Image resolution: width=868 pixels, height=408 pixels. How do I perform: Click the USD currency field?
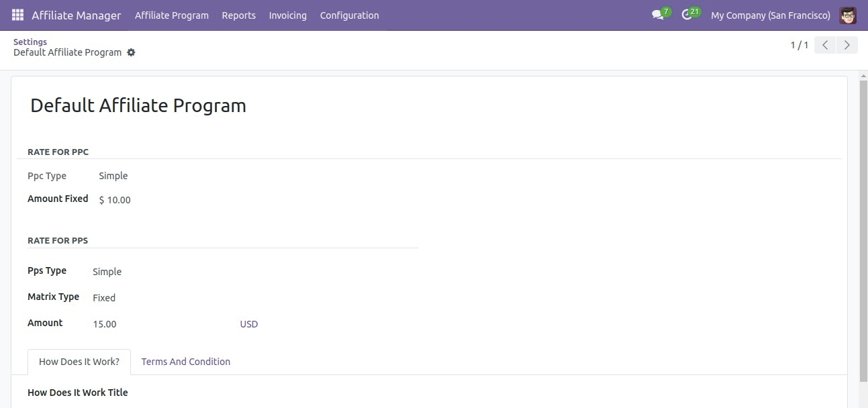coord(249,324)
